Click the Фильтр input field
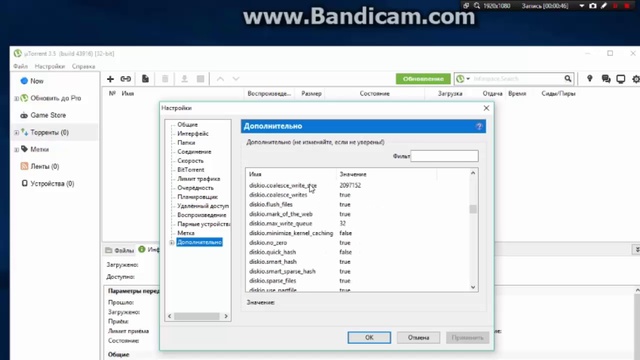Screen dimensions: 640x360 coord(444,156)
